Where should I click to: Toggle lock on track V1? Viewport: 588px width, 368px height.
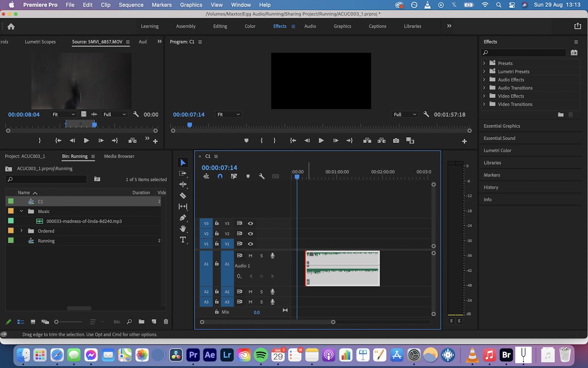pos(217,244)
